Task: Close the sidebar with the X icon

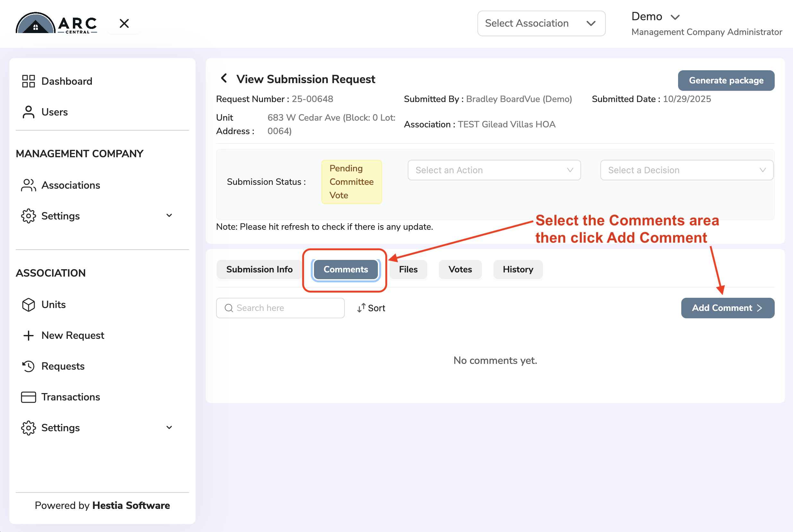Action: pyautogui.click(x=124, y=23)
